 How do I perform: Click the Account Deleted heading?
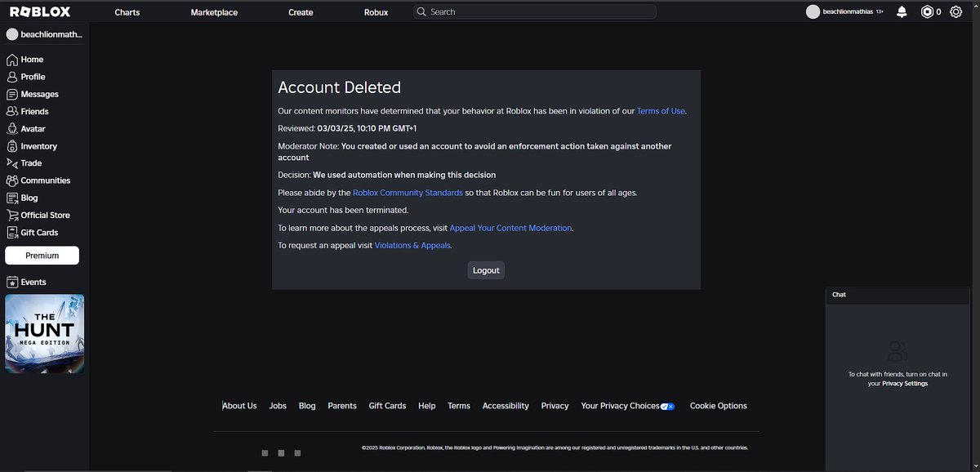pos(339,87)
